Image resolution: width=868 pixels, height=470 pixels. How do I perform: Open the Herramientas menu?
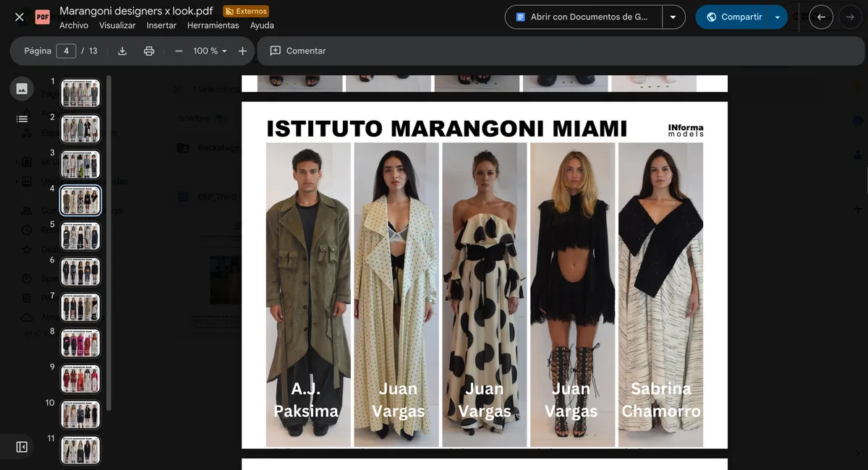pyautogui.click(x=213, y=25)
